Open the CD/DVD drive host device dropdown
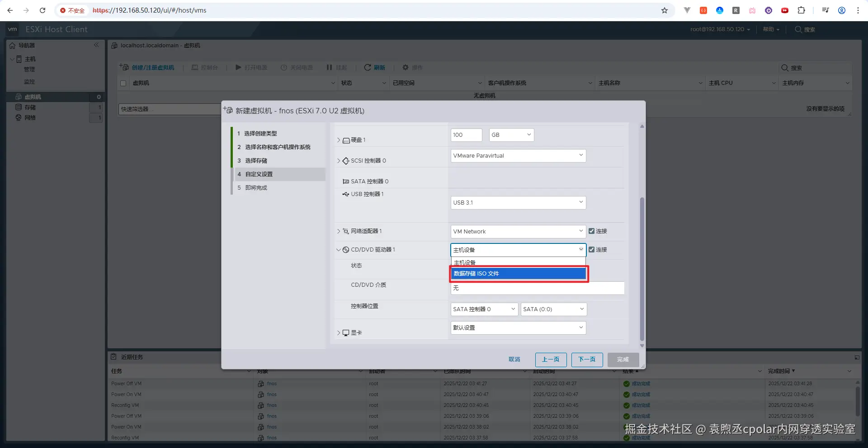The image size is (868, 448). coord(518,250)
